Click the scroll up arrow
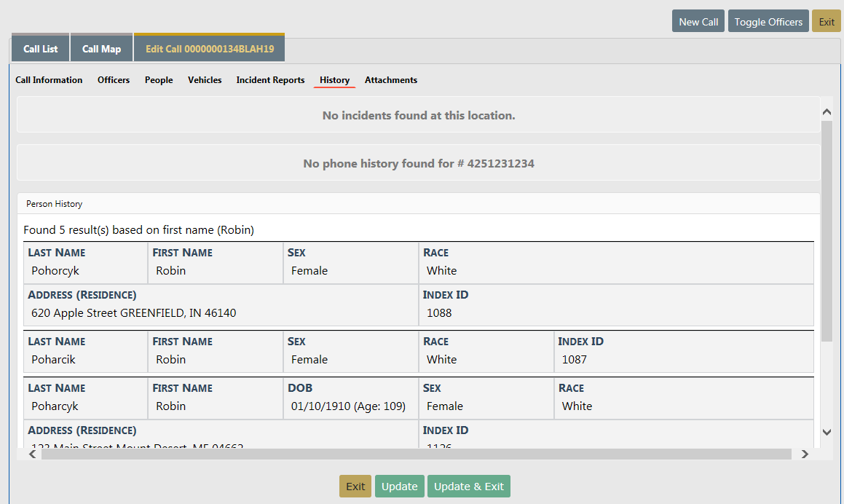The width and height of the screenshot is (844, 504). 827,111
